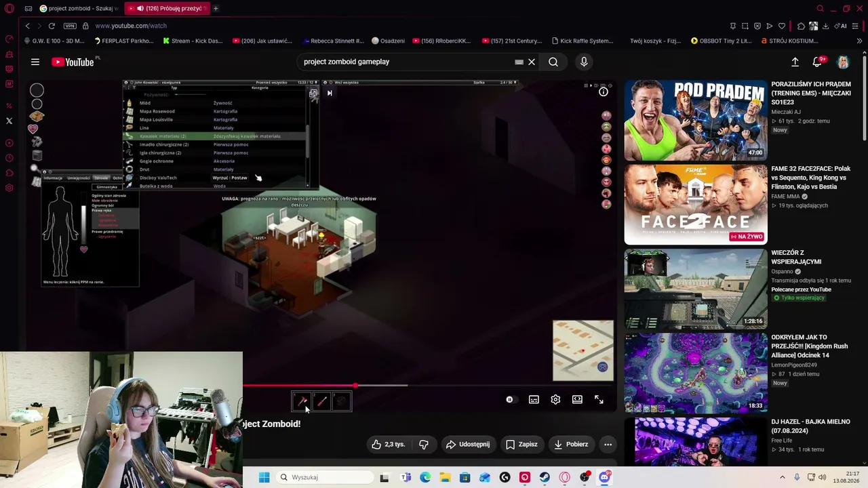Save the video with Zapisz

click(521, 445)
